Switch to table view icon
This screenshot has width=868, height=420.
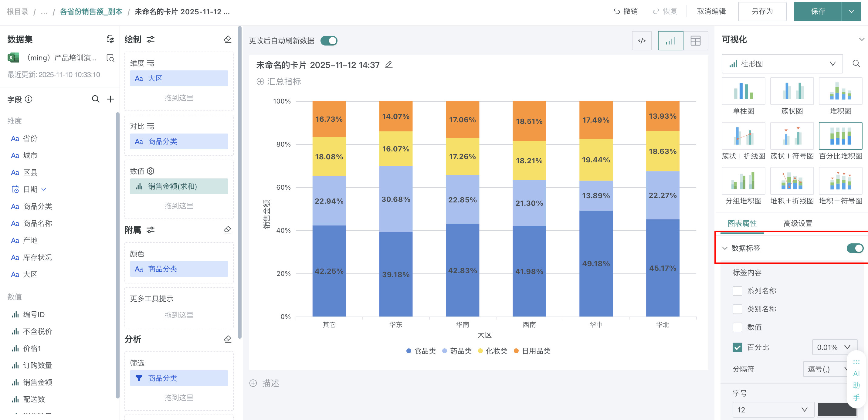tap(695, 41)
